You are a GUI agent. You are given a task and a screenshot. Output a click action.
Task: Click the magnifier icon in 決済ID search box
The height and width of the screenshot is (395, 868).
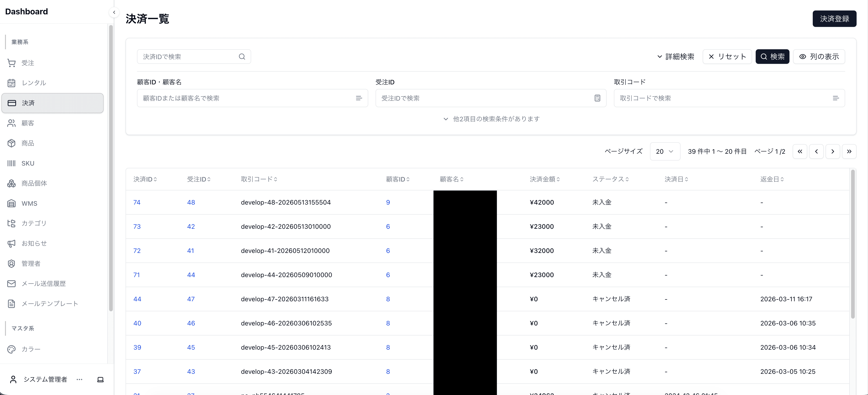point(242,57)
